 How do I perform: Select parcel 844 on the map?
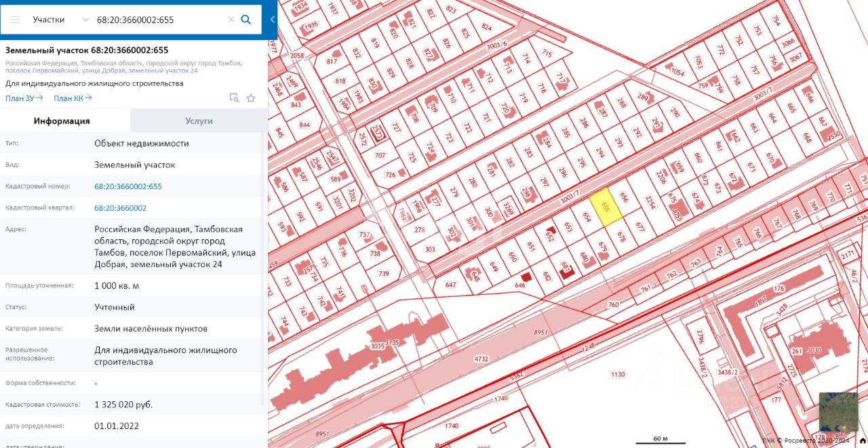[304, 125]
